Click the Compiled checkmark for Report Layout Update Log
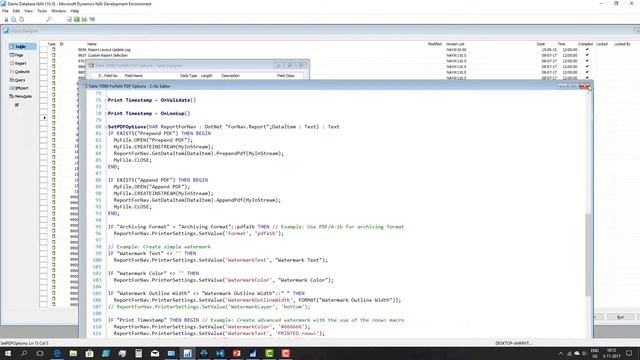 coord(587,49)
